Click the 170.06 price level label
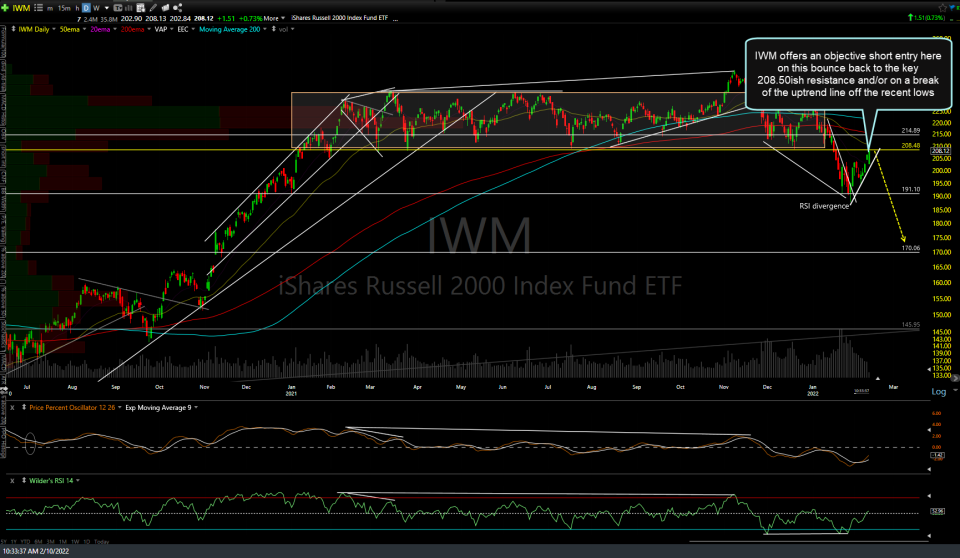960x558 pixels. click(x=910, y=248)
